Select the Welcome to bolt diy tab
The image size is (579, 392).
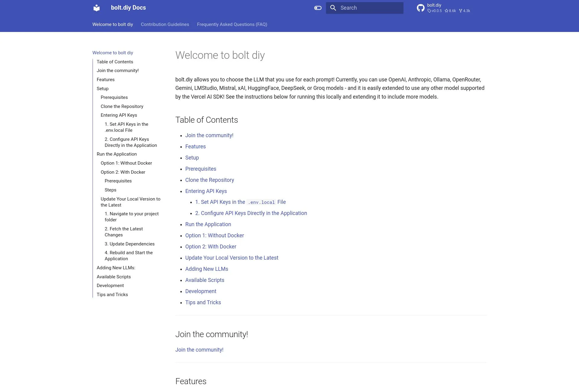[112, 24]
